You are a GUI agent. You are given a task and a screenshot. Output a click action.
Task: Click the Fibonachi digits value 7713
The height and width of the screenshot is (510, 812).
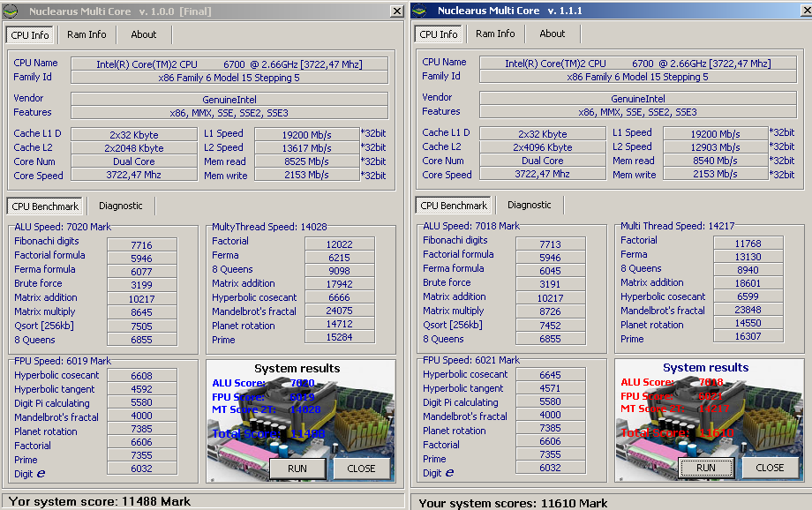(551, 244)
